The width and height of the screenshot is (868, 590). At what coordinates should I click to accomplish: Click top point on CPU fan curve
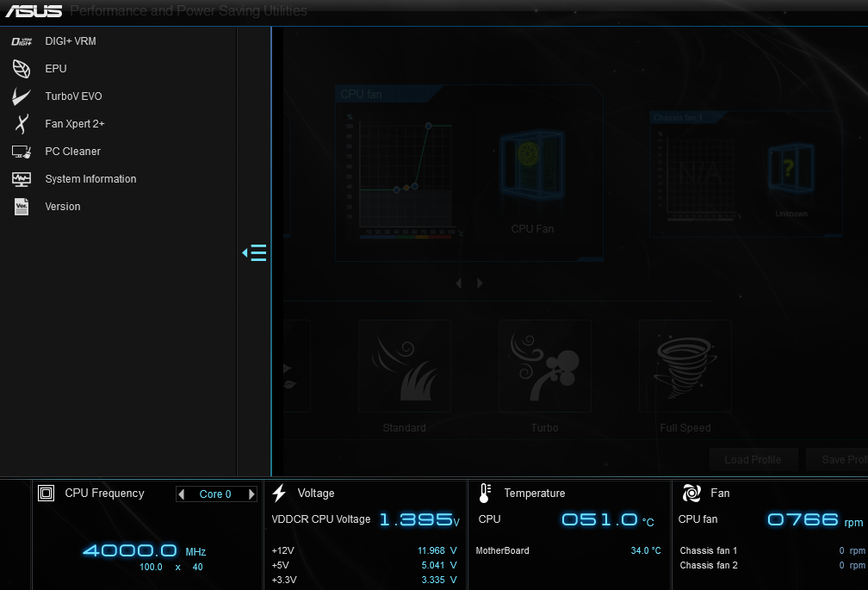pyautogui.click(x=429, y=127)
